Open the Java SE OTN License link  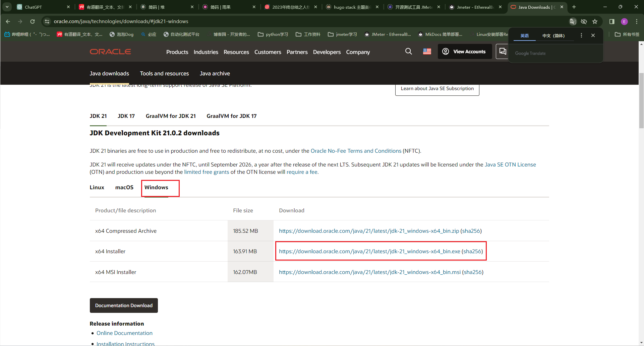pos(510,164)
